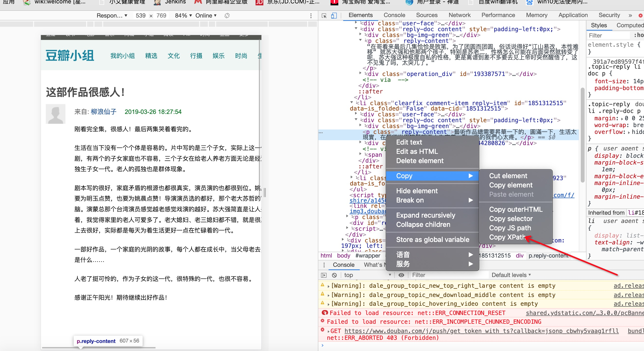Switch to the Console tab
Viewport: 644px width, 351px height.
(x=394, y=15)
